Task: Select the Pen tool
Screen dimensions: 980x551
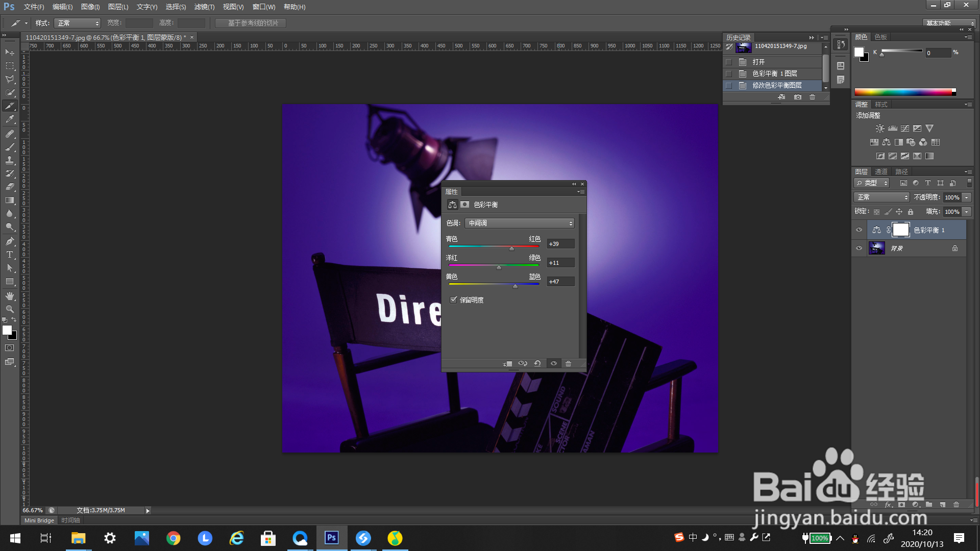Action: point(10,241)
